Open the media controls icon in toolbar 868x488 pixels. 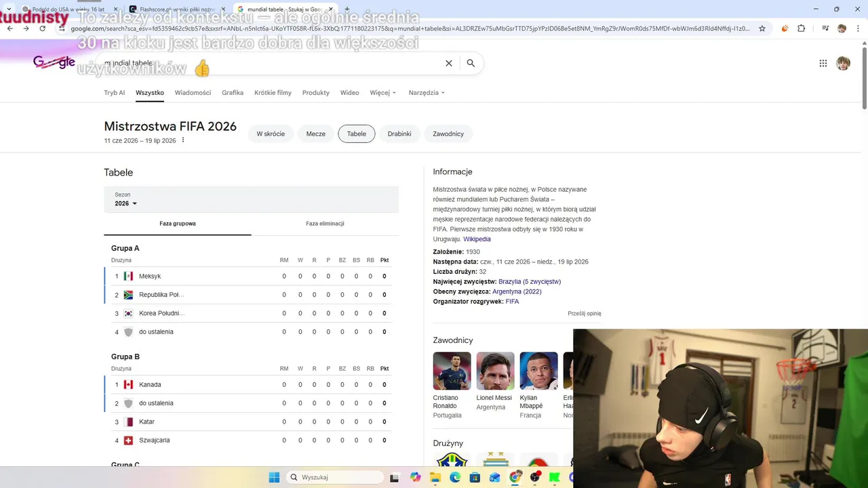click(x=825, y=28)
